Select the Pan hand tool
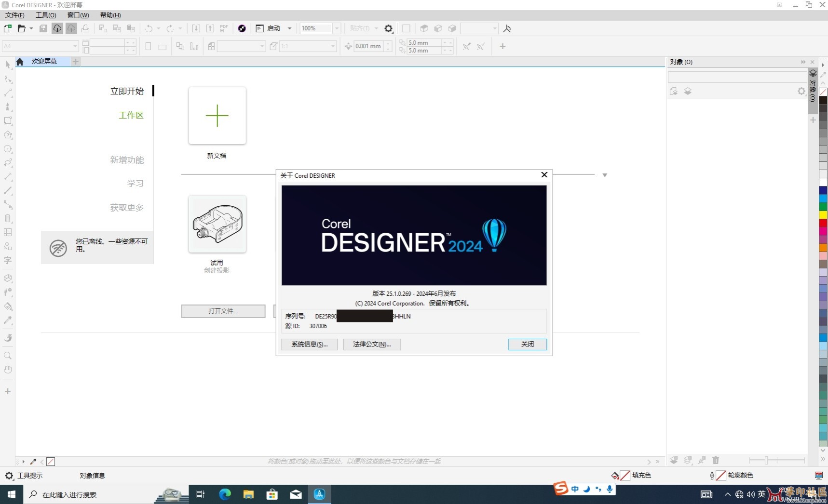828x504 pixels. coord(8,370)
